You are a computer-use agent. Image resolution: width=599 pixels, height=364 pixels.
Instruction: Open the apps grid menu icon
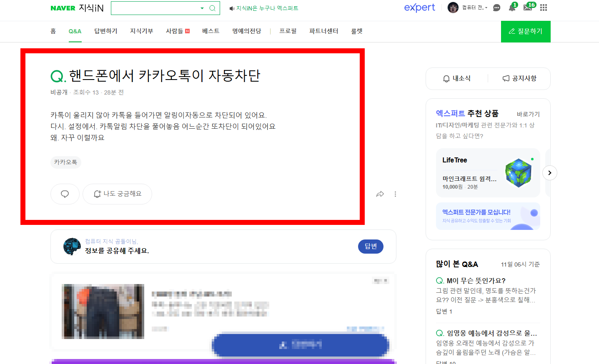click(544, 7)
